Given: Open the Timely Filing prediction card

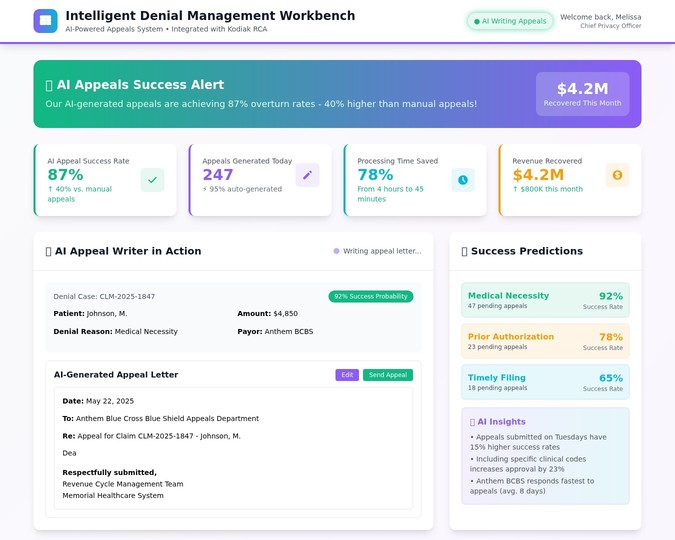Looking at the screenshot, I should 545,382.
